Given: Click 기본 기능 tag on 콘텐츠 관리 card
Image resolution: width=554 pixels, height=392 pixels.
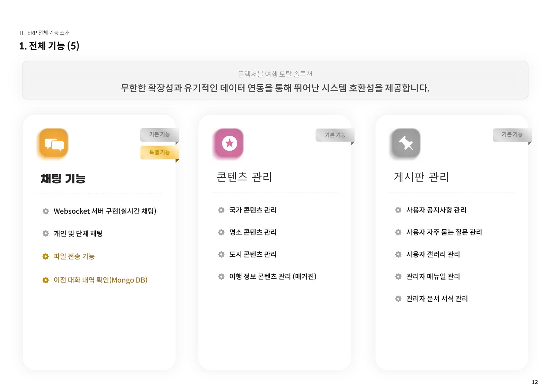Looking at the screenshot, I should (x=335, y=135).
